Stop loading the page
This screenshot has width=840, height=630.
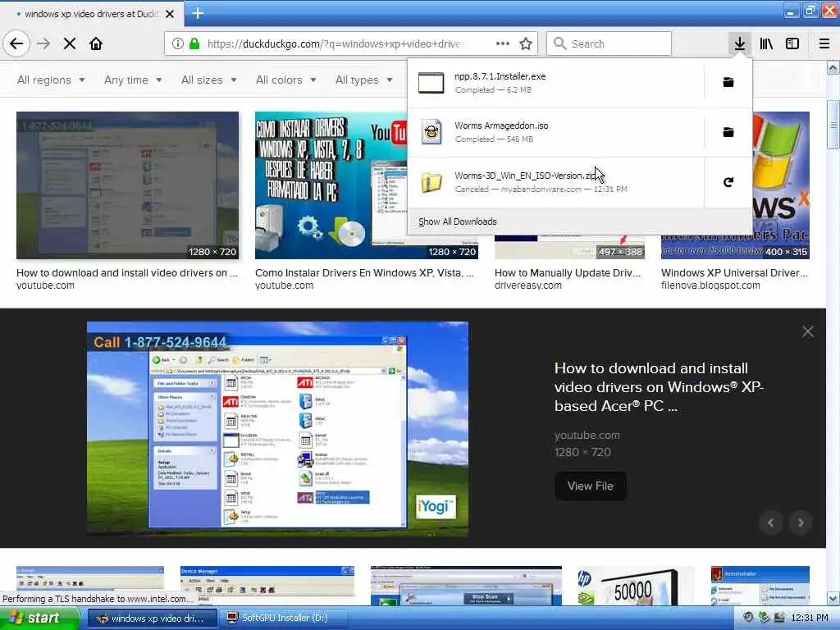pyautogui.click(x=70, y=43)
